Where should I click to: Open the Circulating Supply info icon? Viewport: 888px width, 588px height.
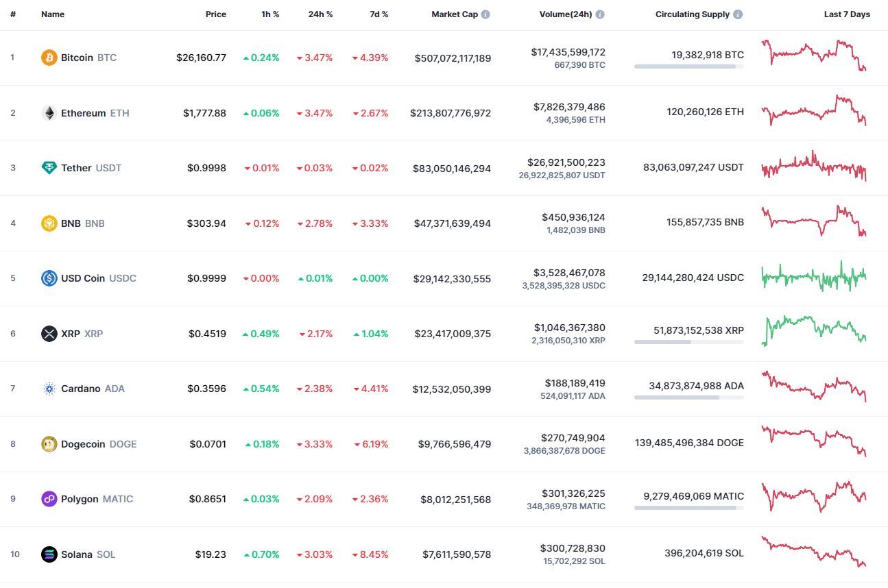[x=738, y=14]
